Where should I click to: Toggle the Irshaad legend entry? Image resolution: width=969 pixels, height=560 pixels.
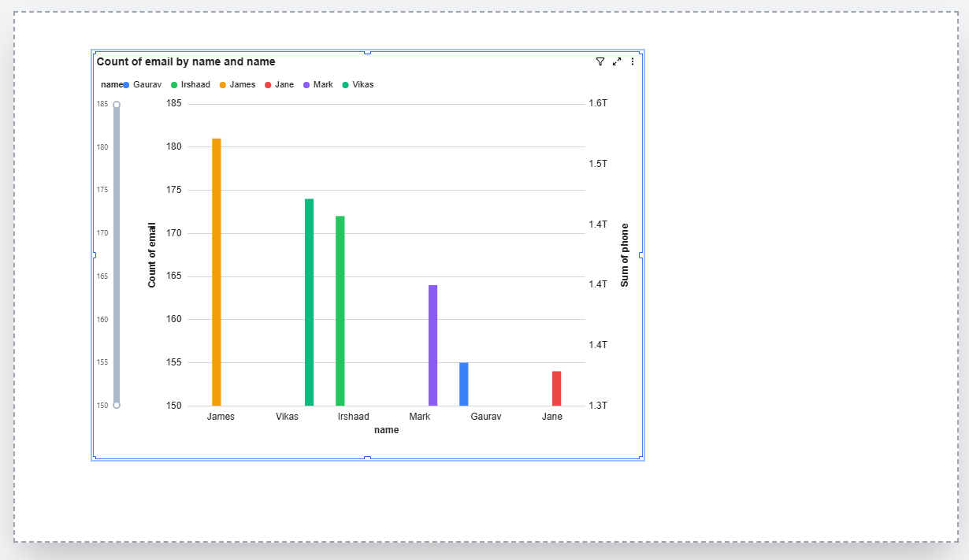[195, 84]
